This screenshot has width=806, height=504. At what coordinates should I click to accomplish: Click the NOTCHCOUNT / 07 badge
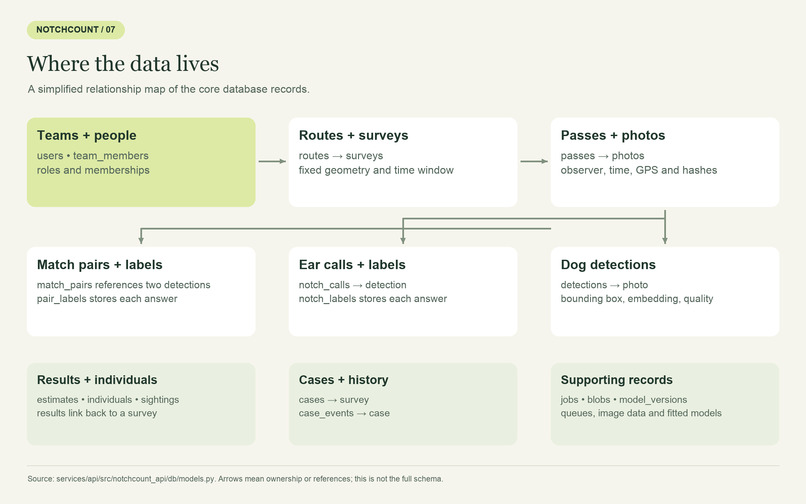click(x=76, y=30)
